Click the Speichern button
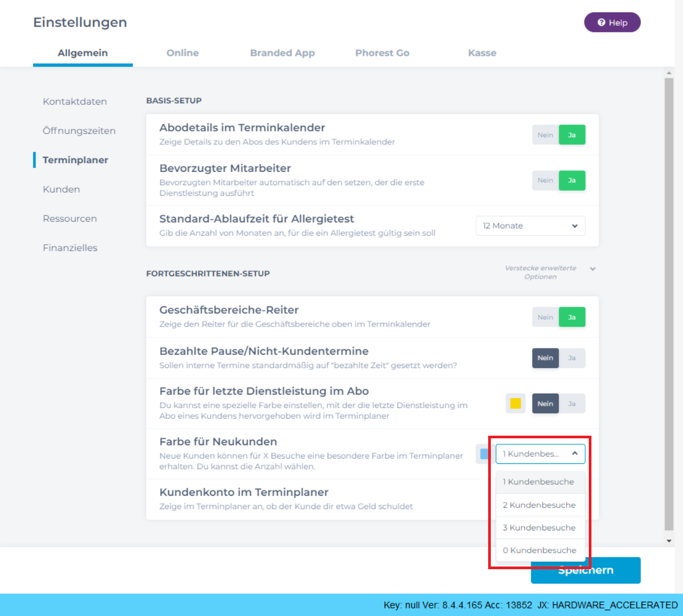Viewport: 683px width, 616px height. pos(586,570)
